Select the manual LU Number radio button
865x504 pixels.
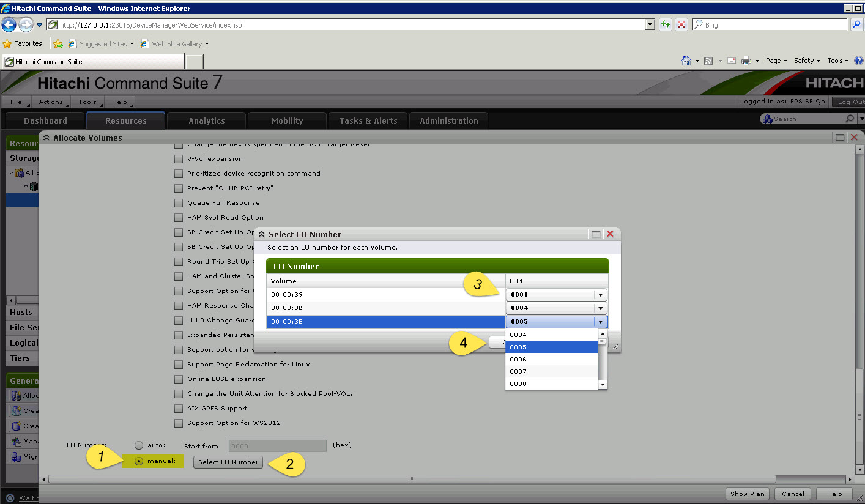(139, 461)
